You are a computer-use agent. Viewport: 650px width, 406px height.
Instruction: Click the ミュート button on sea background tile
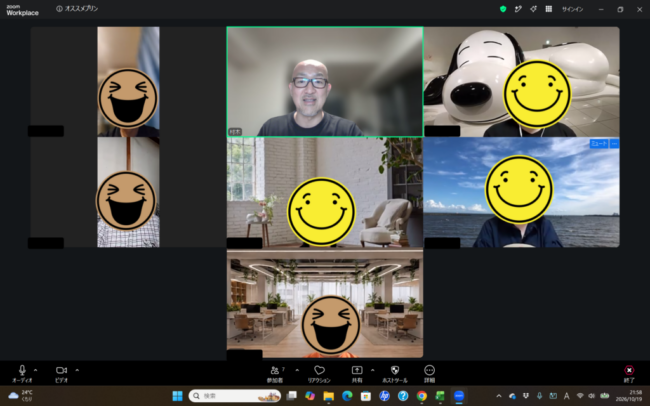click(599, 143)
